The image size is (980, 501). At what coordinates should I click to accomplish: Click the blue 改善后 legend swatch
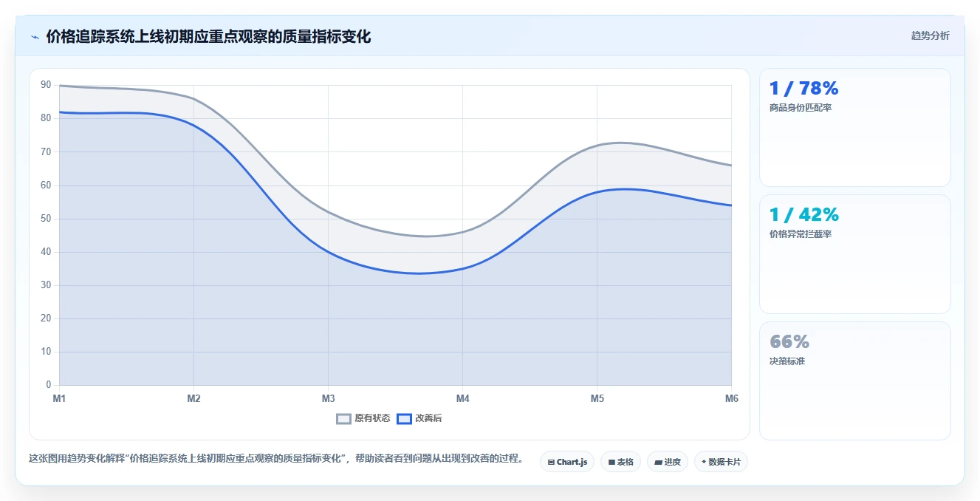point(404,418)
